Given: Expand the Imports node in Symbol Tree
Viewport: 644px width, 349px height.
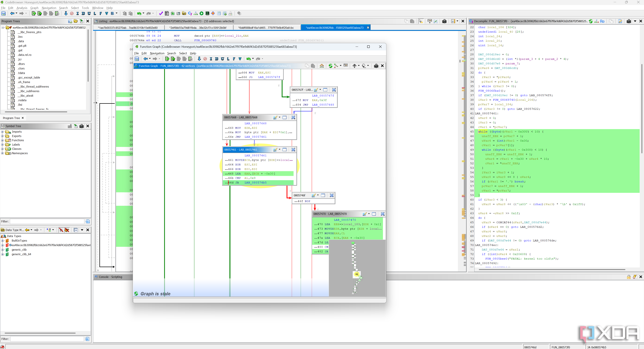Looking at the screenshot, I should click(x=3, y=132).
